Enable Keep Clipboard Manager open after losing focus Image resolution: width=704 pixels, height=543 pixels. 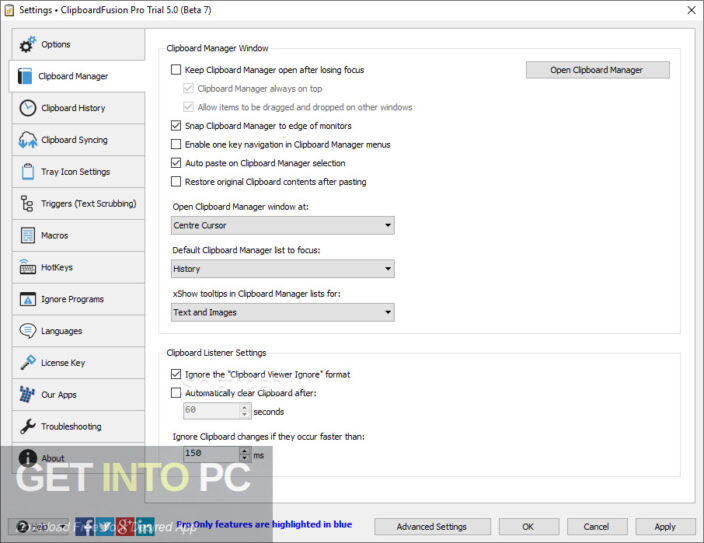click(176, 70)
